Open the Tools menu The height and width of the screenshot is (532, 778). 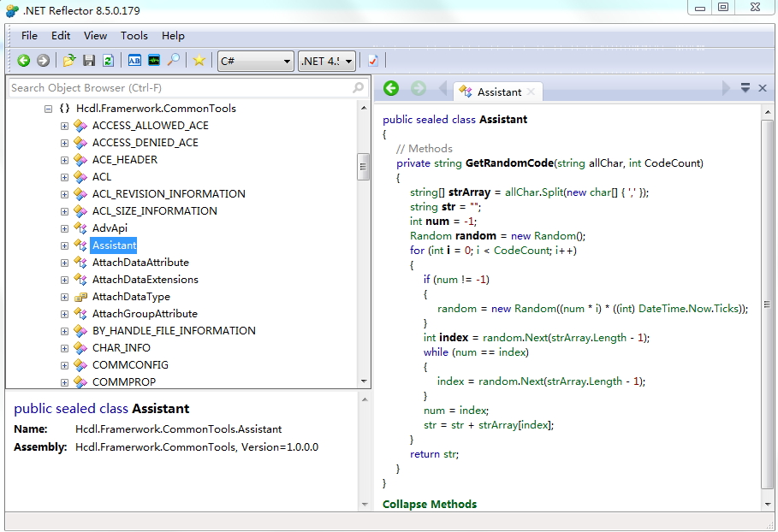134,36
